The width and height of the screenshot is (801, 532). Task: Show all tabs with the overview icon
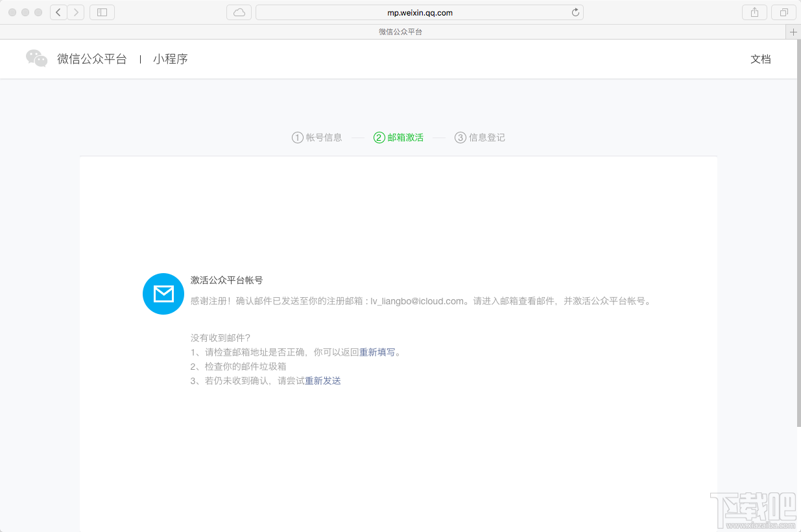click(x=783, y=12)
